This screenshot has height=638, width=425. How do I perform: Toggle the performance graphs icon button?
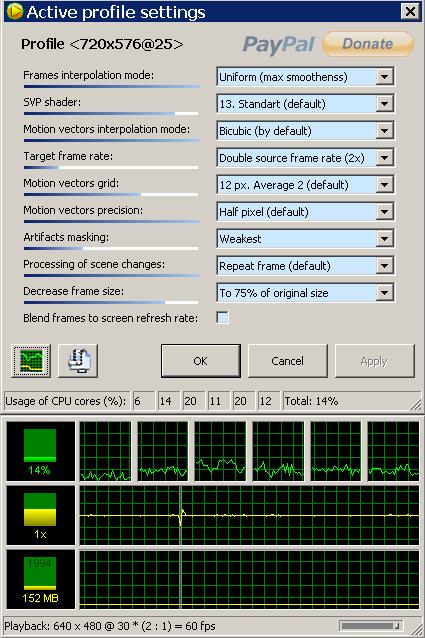(x=31, y=361)
